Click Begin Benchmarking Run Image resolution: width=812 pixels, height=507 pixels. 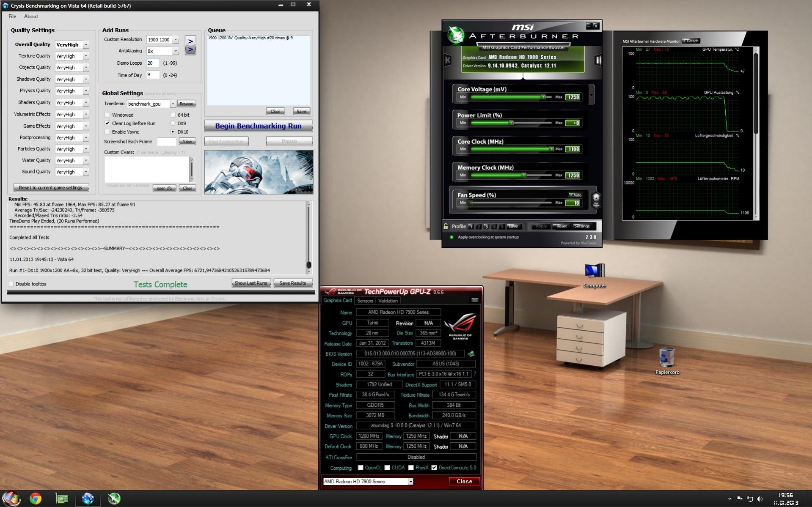[x=259, y=126]
